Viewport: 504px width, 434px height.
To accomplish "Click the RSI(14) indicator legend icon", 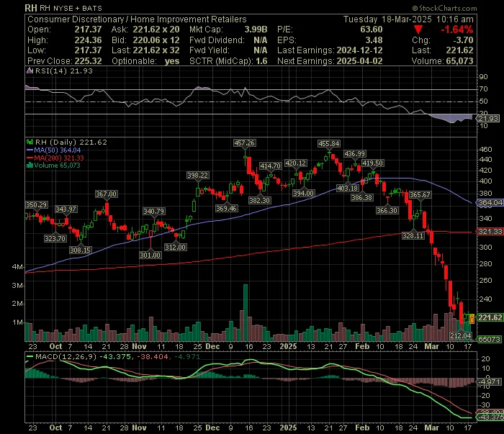I will click(x=30, y=71).
